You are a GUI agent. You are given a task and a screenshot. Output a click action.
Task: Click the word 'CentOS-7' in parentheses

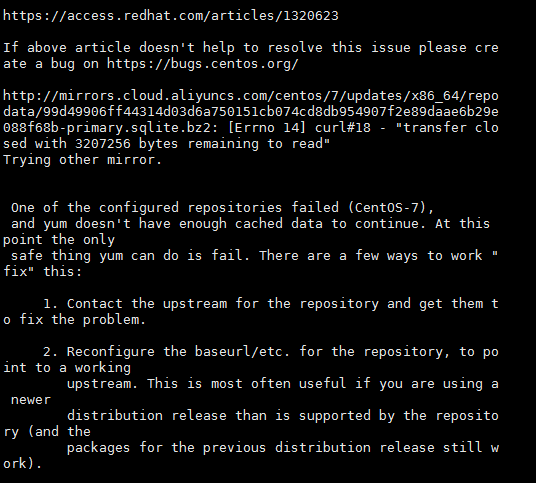(387, 207)
